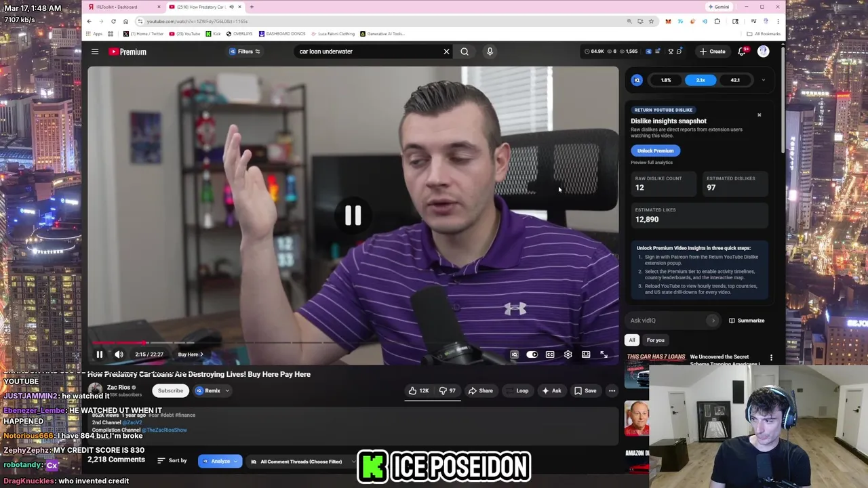This screenshot has width=868, height=488.
Task: Open the YouTube guide hamburger menu
Action: (x=95, y=52)
